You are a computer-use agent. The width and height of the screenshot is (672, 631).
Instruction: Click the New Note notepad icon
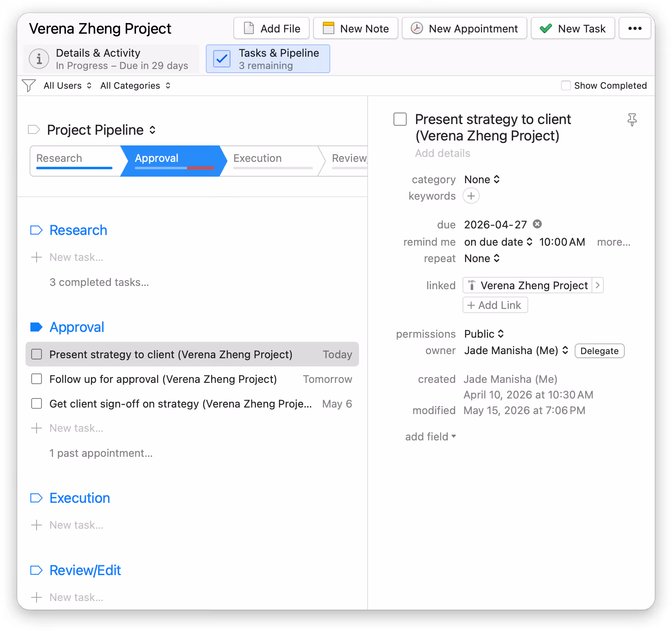[328, 28]
